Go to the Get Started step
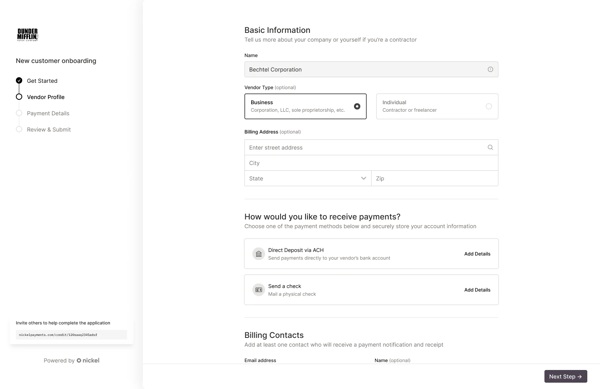This screenshot has width=600, height=389. tap(42, 81)
